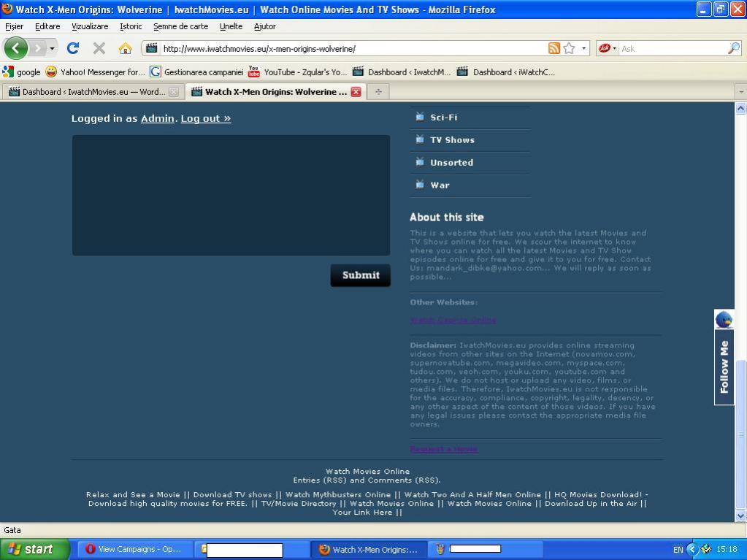
Task: Reload the page with the refresh icon
Action: coord(73,48)
